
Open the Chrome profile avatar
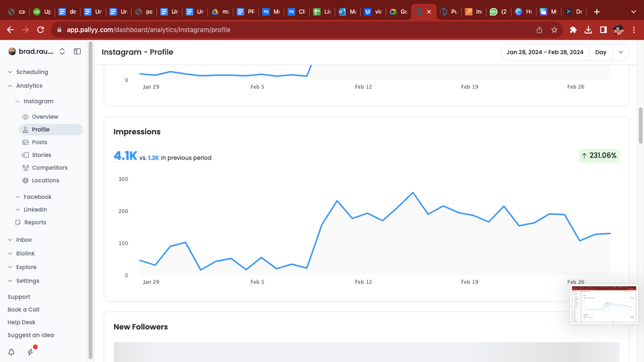point(619,29)
